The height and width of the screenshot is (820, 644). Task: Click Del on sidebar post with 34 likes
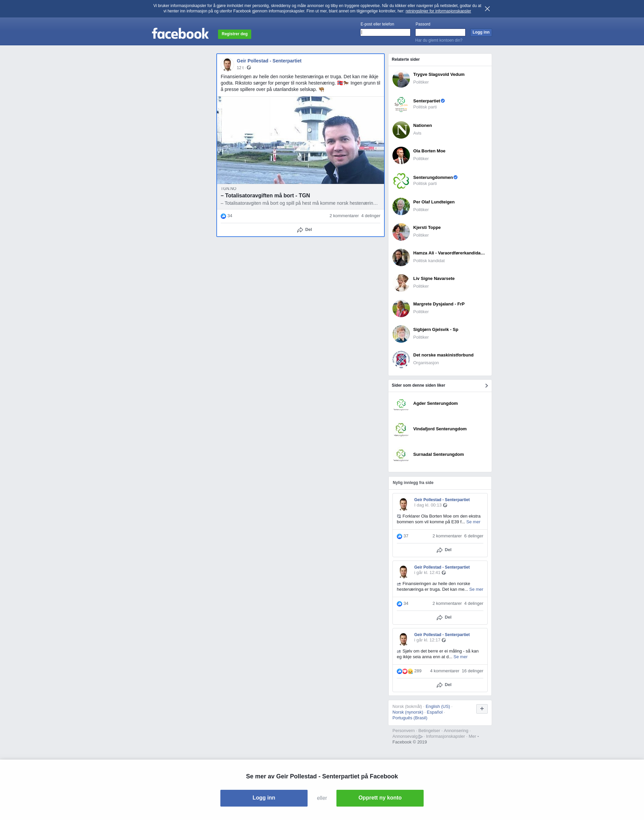(x=444, y=617)
